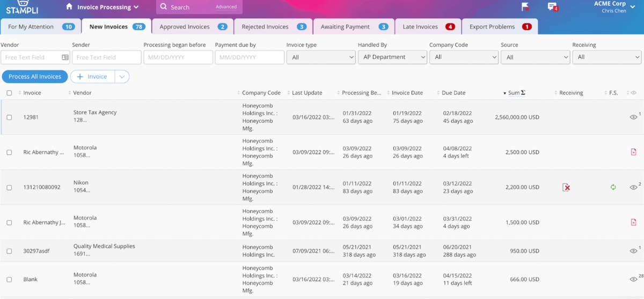Sort by the Processing Be... column header
644x299 pixels.
361,93
